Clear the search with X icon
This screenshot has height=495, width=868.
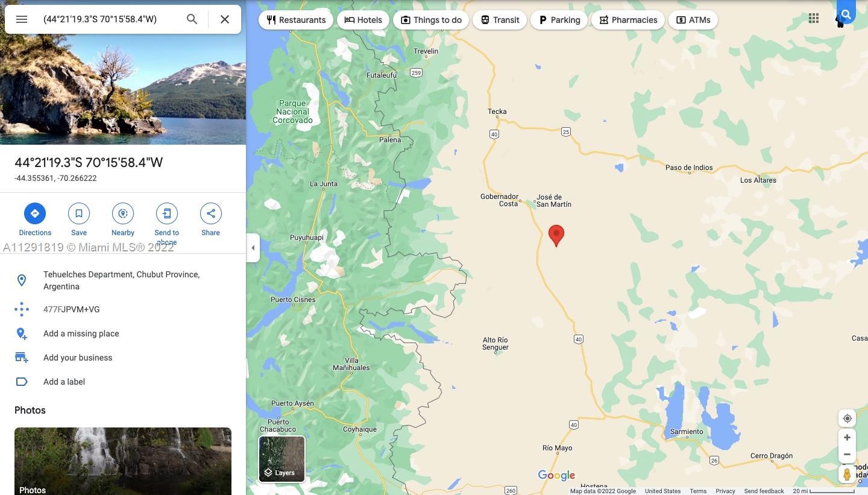click(x=225, y=19)
